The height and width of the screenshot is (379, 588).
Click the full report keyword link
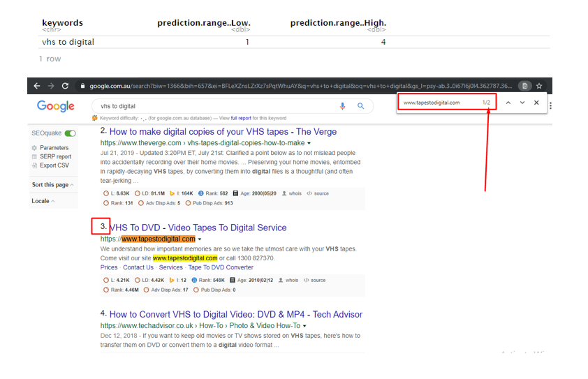tap(241, 118)
